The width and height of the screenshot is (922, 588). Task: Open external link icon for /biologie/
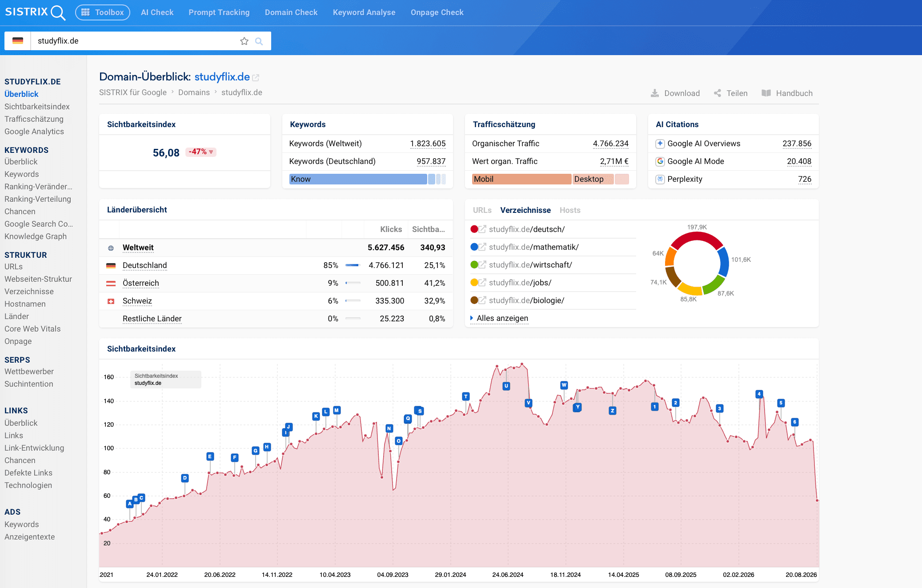[x=482, y=300]
